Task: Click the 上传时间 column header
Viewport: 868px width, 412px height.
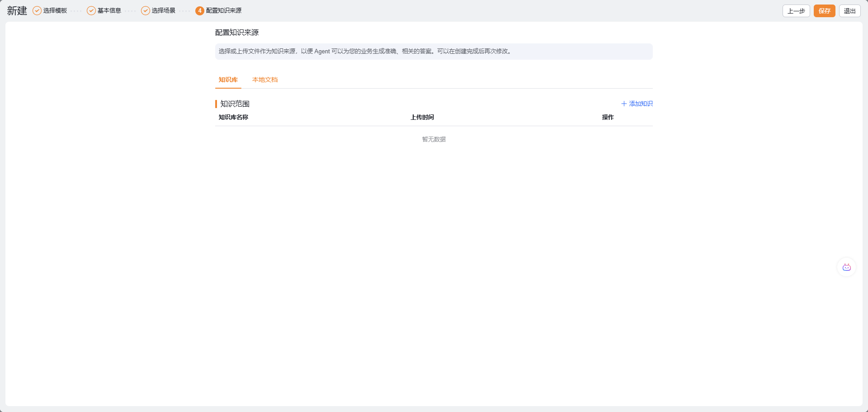Action: click(422, 118)
